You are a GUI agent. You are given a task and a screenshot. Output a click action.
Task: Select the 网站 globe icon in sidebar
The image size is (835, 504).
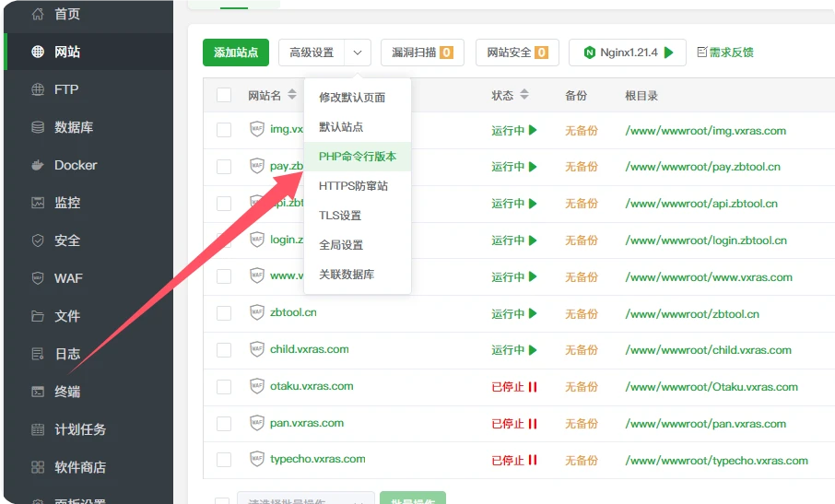(x=38, y=52)
